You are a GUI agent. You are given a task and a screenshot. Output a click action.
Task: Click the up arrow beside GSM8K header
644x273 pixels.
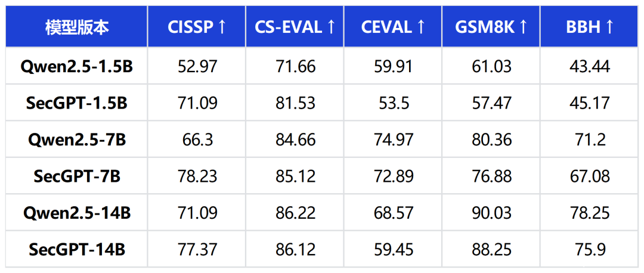coord(523,27)
